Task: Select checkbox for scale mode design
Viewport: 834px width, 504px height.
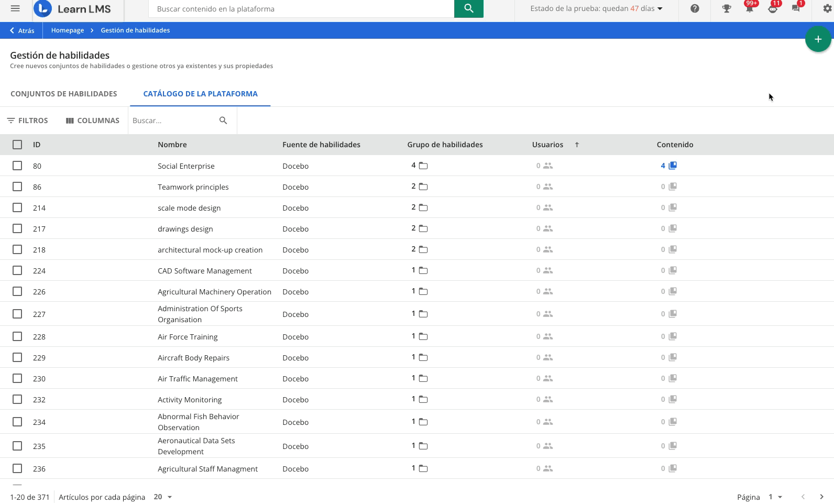Action: point(17,207)
